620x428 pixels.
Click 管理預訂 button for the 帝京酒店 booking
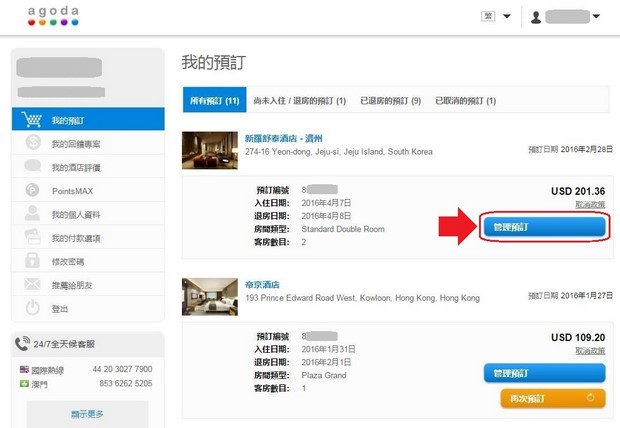tap(544, 373)
